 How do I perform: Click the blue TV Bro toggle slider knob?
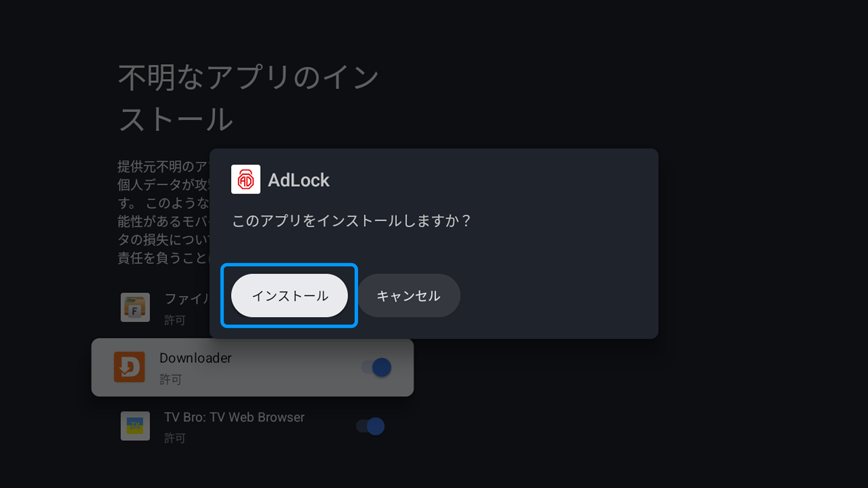click(376, 426)
